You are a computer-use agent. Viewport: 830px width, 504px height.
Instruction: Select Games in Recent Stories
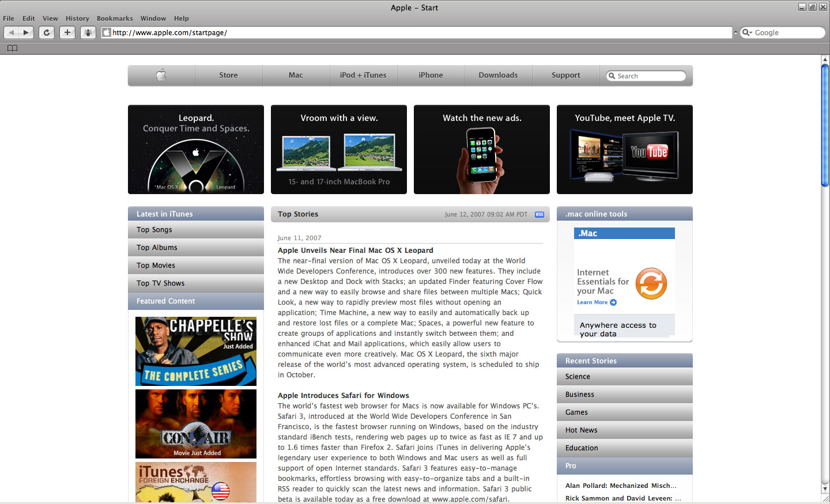coord(625,412)
